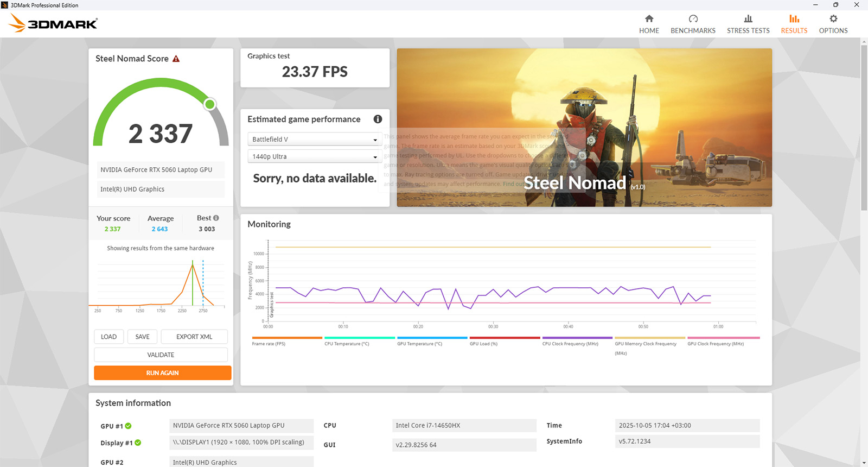Click the info icon in Estimated game performance
The height and width of the screenshot is (467, 868).
pos(378,119)
